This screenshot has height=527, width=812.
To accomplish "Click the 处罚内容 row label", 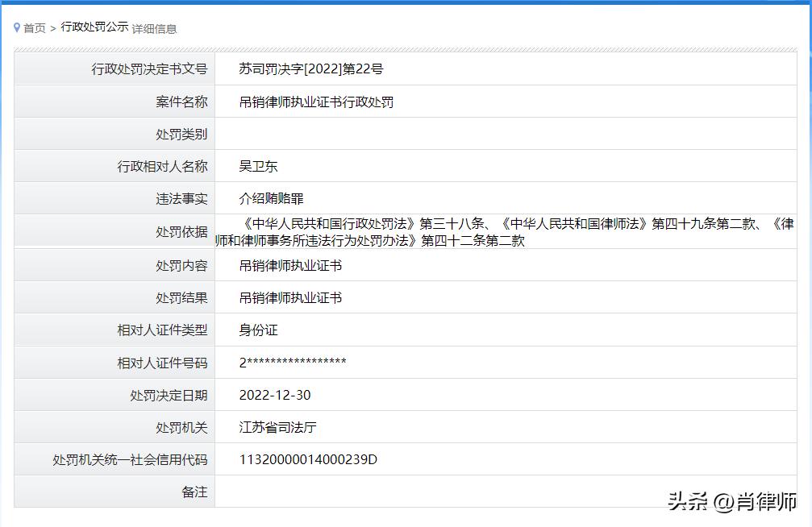I will (181, 264).
